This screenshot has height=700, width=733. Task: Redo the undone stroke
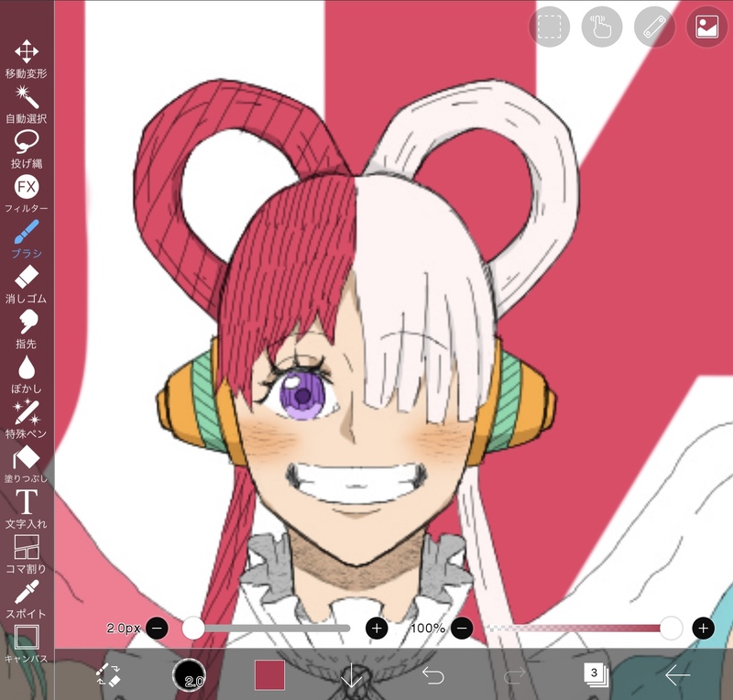(x=514, y=674)
